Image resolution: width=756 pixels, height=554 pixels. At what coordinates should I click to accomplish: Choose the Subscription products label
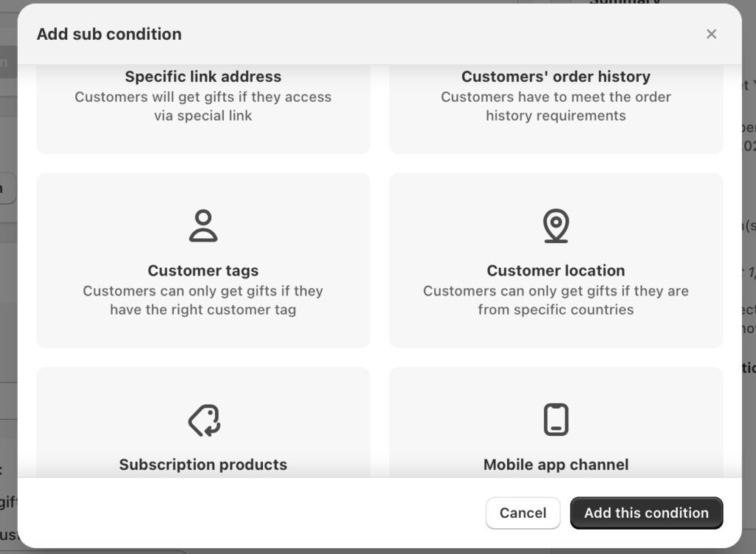pos(203,465)
